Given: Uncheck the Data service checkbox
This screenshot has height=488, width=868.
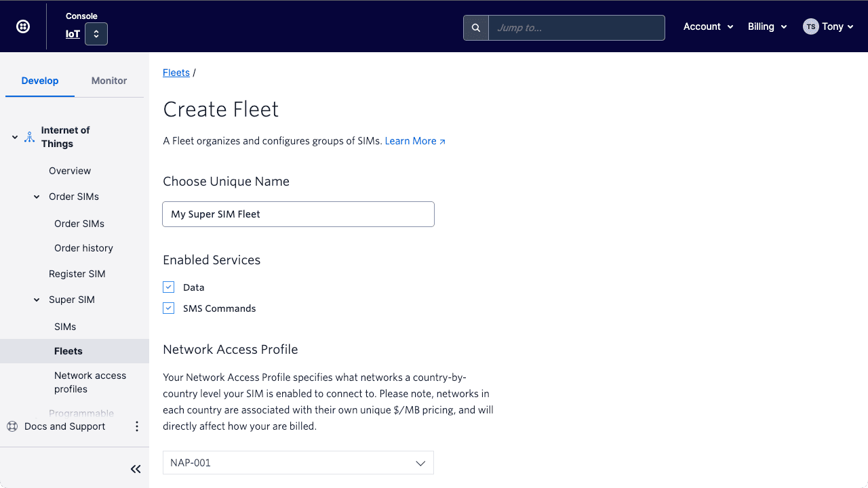Looking at the screenshot, I should tap(169, 287).
